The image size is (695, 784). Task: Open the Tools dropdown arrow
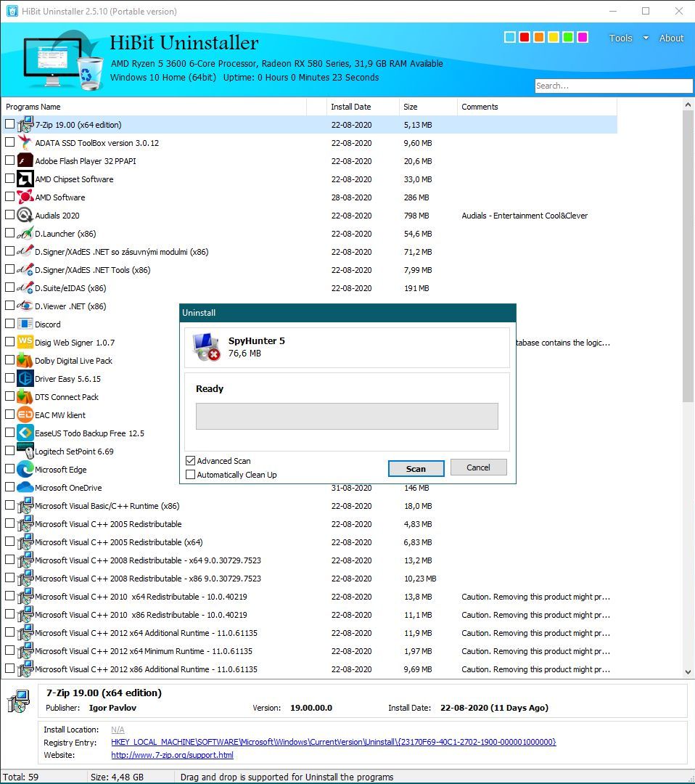pos(646,38)
